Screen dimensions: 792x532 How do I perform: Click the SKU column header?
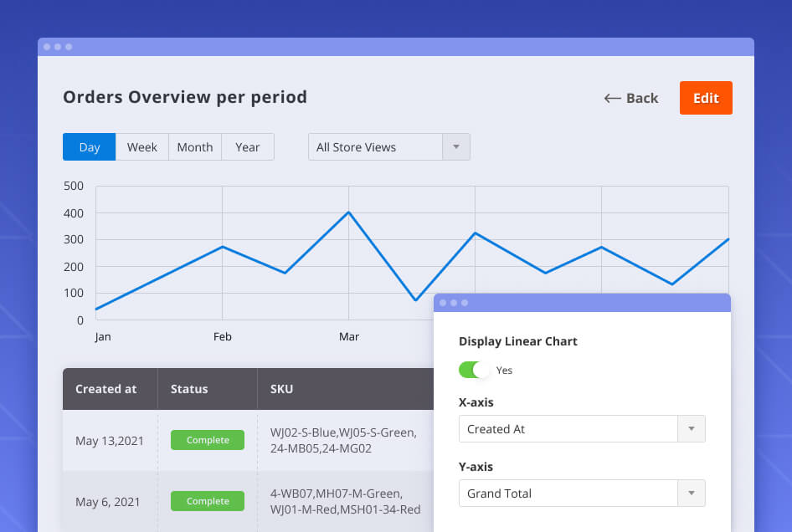(282, 389)
